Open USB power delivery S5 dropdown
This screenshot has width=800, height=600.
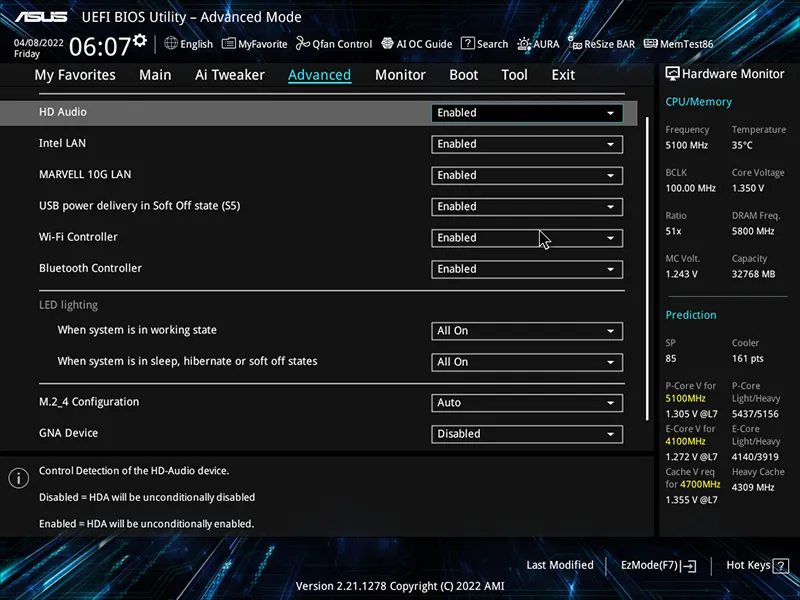tap(527, 207)
